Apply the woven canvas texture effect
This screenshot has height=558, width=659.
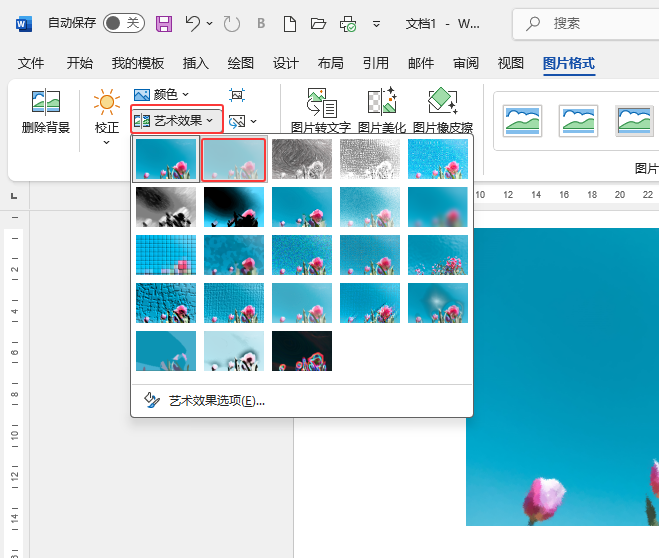tap(234, 303)
